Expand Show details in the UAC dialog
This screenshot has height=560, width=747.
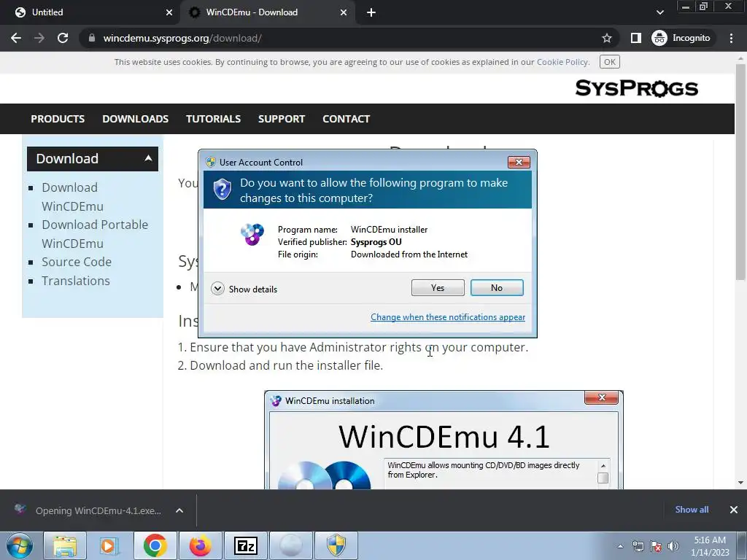point(244,289)
